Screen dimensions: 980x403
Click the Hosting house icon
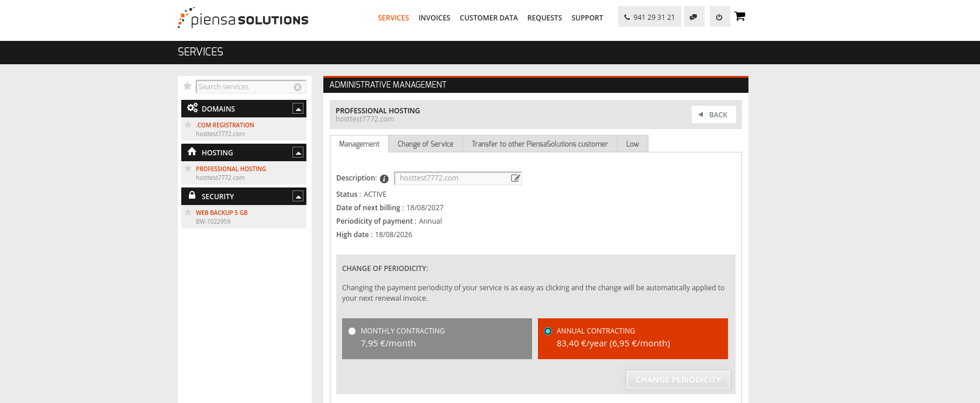click(192, 152)
